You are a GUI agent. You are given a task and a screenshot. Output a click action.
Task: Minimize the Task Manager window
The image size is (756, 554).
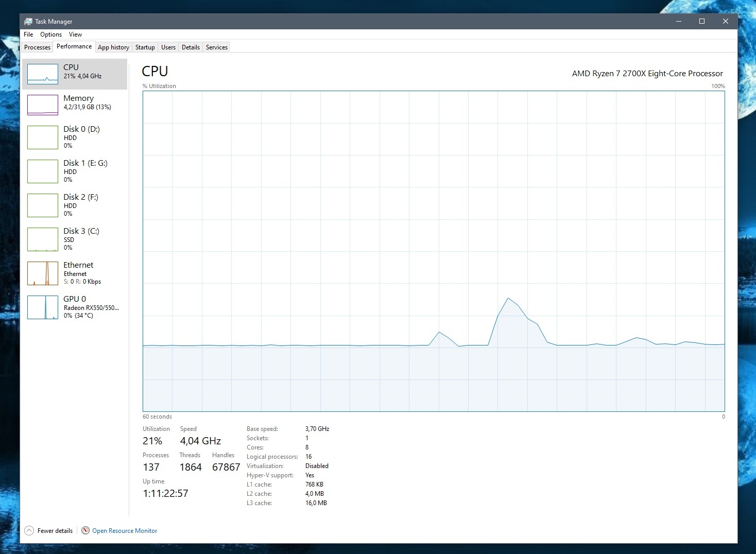679,21
